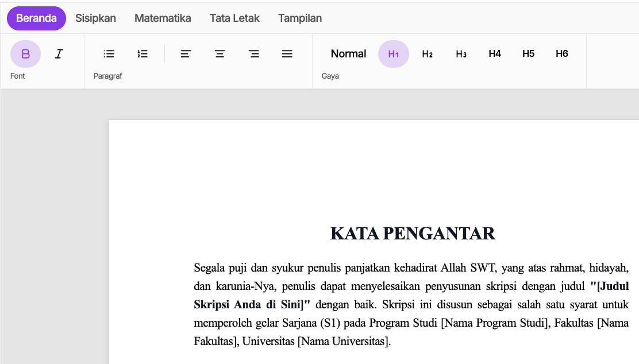Toggle the H1 heading style
Image resolution: width=639 pixels, height=364 pixels.
(x=394, y=54)
